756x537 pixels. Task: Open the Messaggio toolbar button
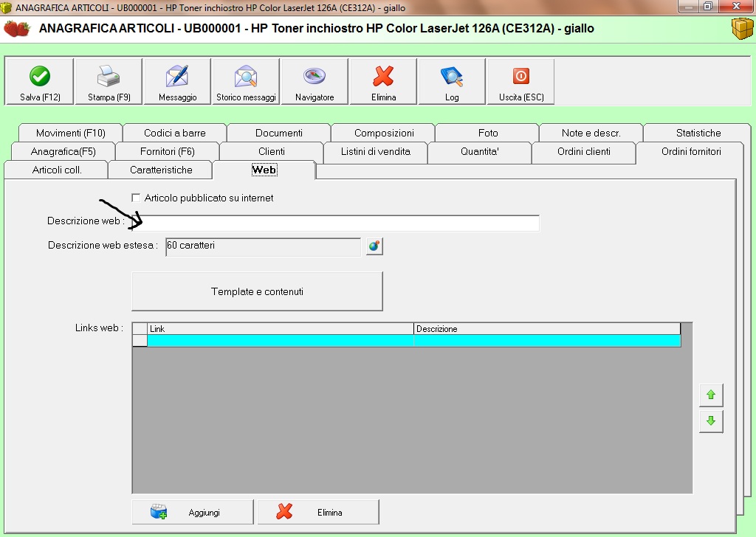click(177, 82)
